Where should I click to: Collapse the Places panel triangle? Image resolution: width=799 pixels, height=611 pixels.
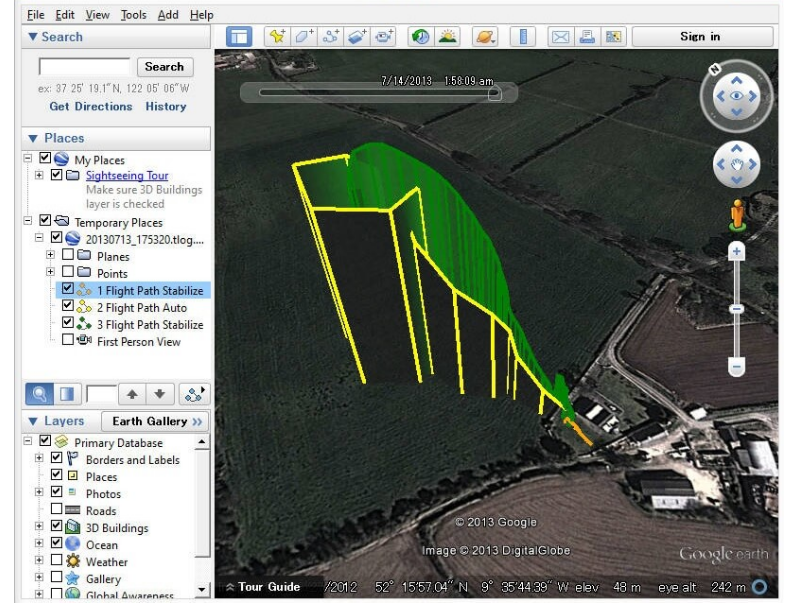33,138
